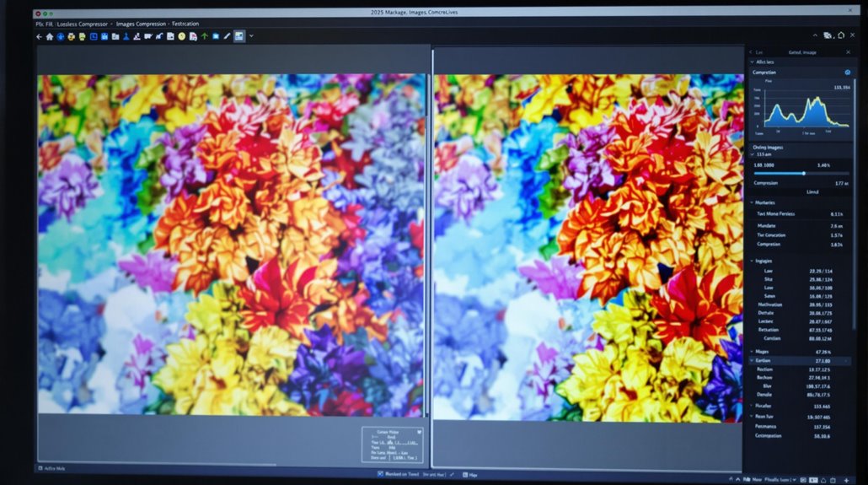Toggle the Miar checkbox in the status bar
The width and height of the screenshot is (868, 485).
tap(465, 475)
